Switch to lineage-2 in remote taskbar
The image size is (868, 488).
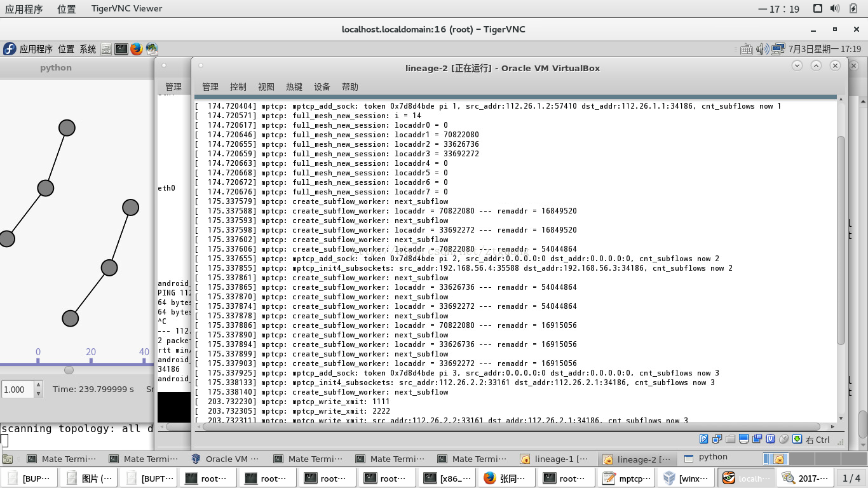[637, 459]
